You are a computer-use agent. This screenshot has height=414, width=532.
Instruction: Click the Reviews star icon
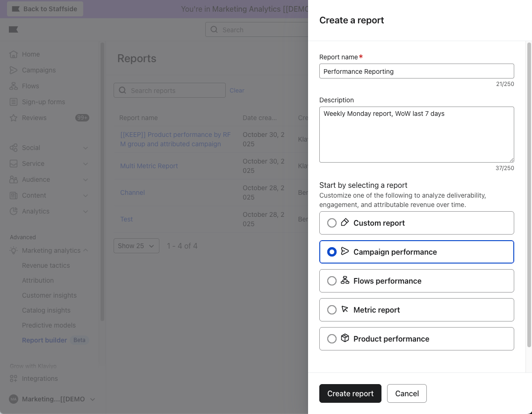pyautogui.click(x=14, y=118)
